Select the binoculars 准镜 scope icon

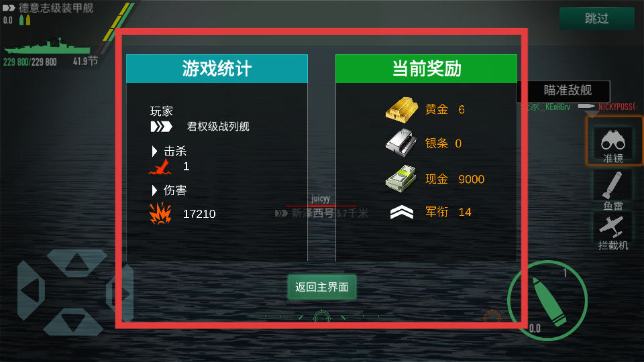coord(612,145)
